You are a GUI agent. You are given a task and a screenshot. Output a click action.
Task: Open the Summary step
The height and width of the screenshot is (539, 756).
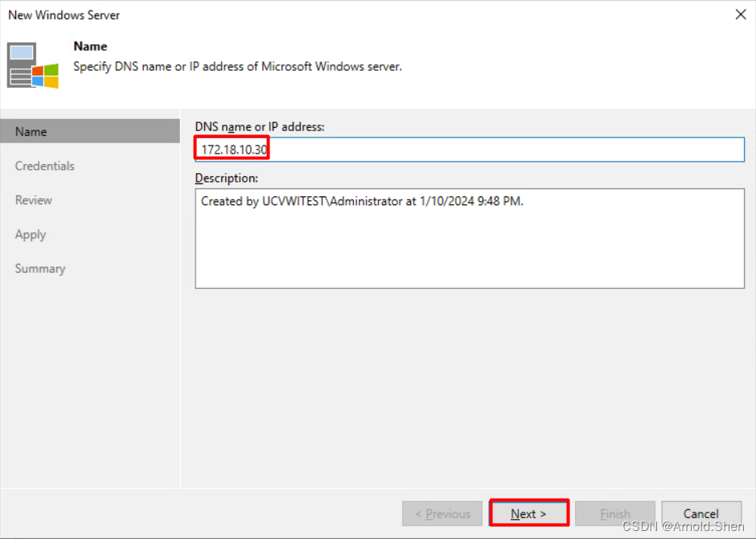40,269
